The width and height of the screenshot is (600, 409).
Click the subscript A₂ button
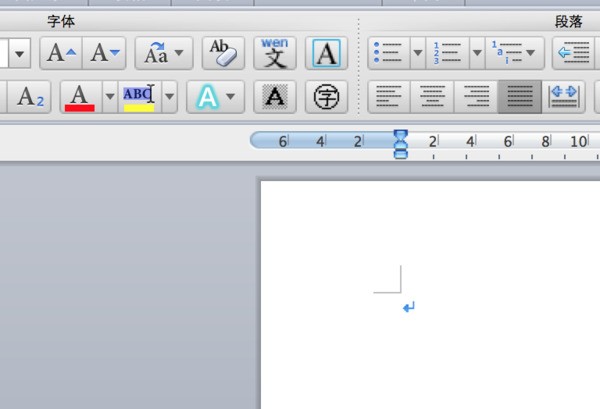click(31, 97)
